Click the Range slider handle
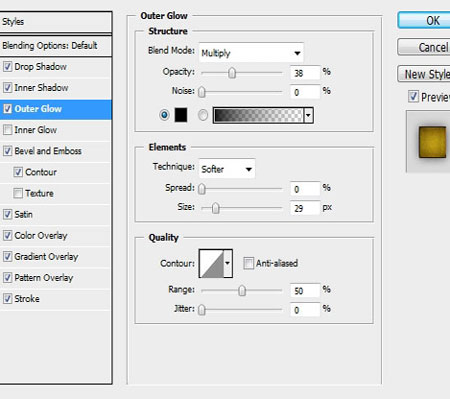This screenshot has width=450, height=399. (x=242, y=290)
